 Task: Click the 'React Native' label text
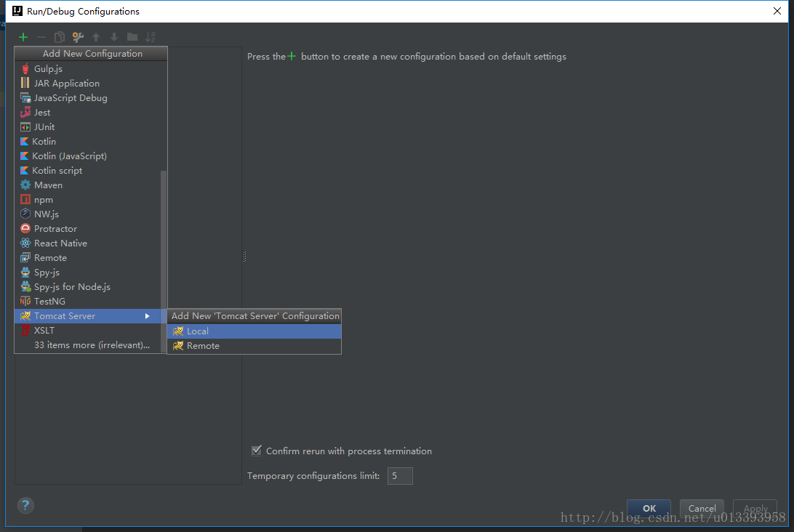pyautogui.click(x=60, y=243)
